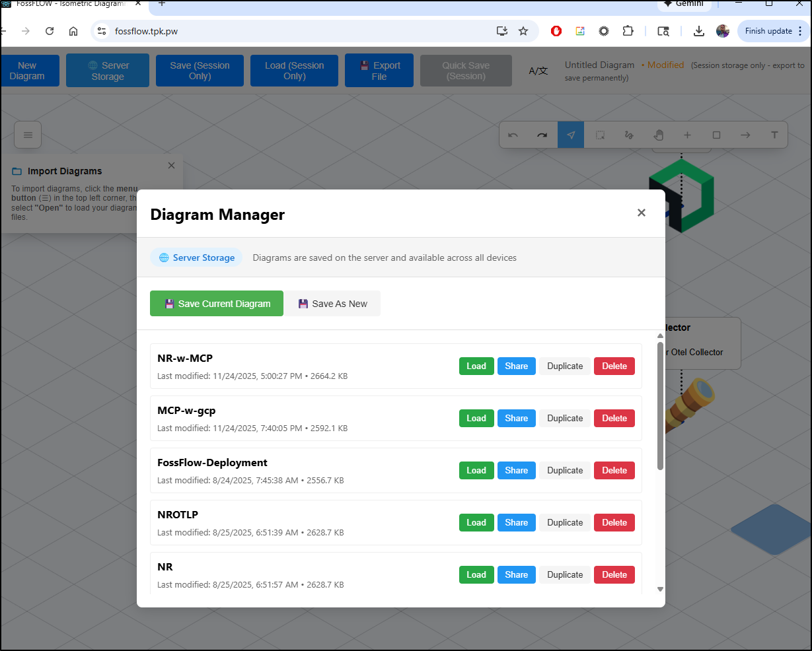Choose the Text tool icon
The image size is (812, 651).
774,135
